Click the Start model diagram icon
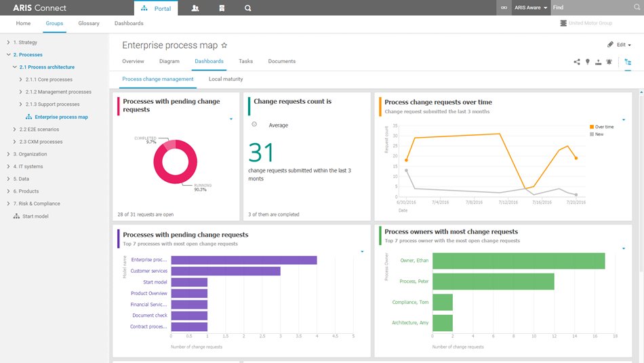 pos(16,216)
